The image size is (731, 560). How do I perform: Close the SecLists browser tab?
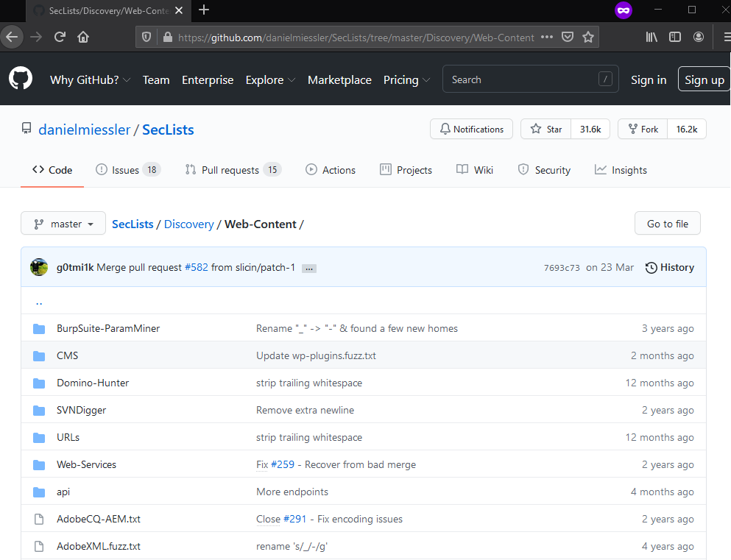[x=179, y=10]
